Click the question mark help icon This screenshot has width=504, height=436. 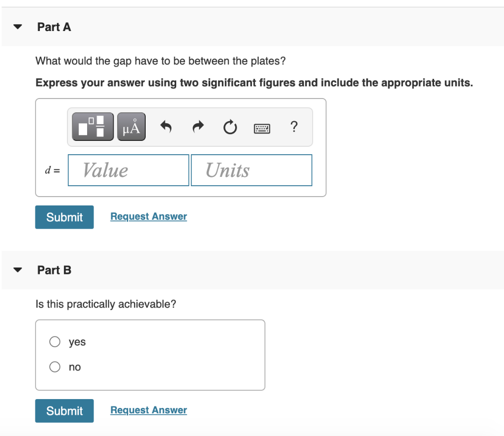[294, 127]
